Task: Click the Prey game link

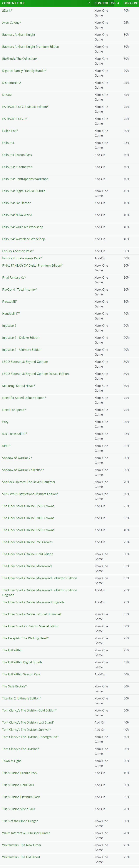Action: coord(5,422)
